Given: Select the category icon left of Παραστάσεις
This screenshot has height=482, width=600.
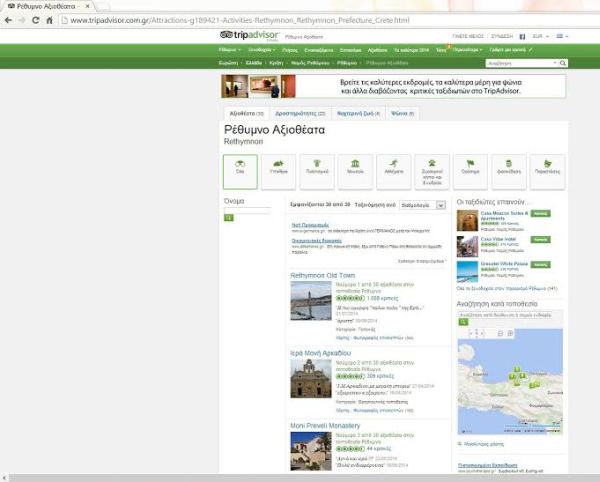Looking at the screenshot, I should point(509,172).
